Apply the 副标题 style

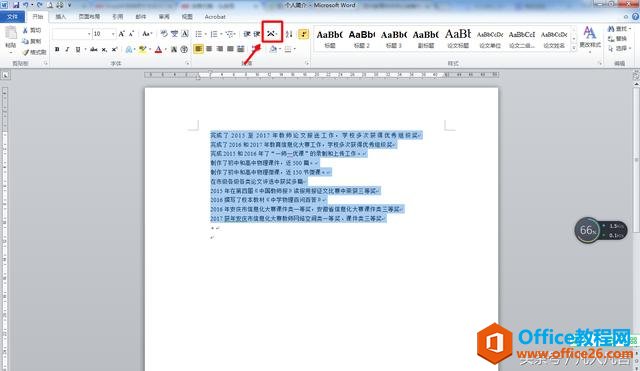point(426,39)
